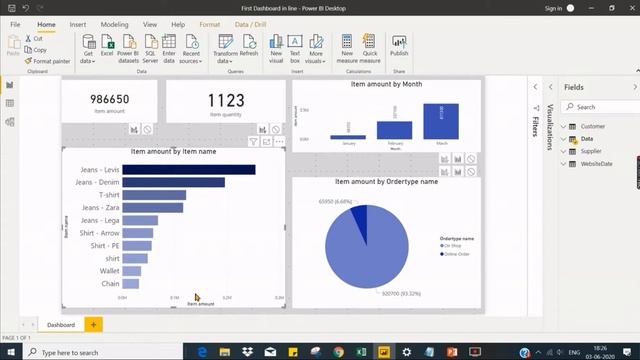Insert a Text box
640x360 pixels.
point(295,49)
